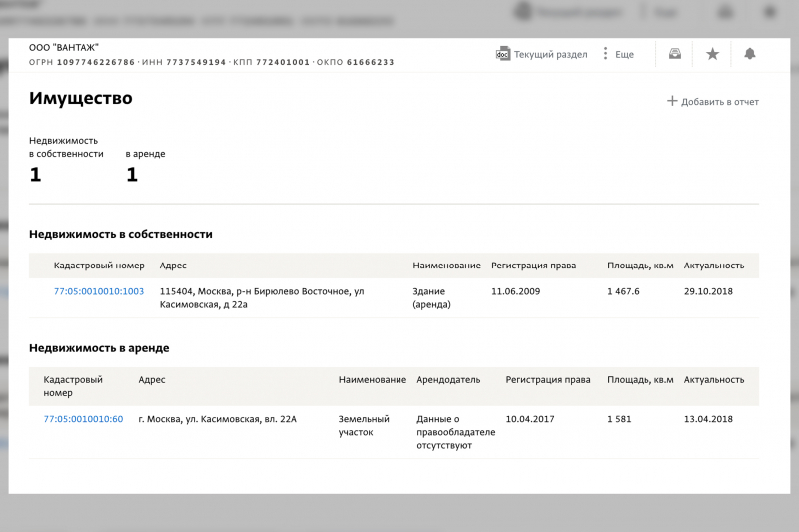Click Площадь, кв.м header in rented table
The width and height of the screenshot is (799, 532).
point(640,379)
